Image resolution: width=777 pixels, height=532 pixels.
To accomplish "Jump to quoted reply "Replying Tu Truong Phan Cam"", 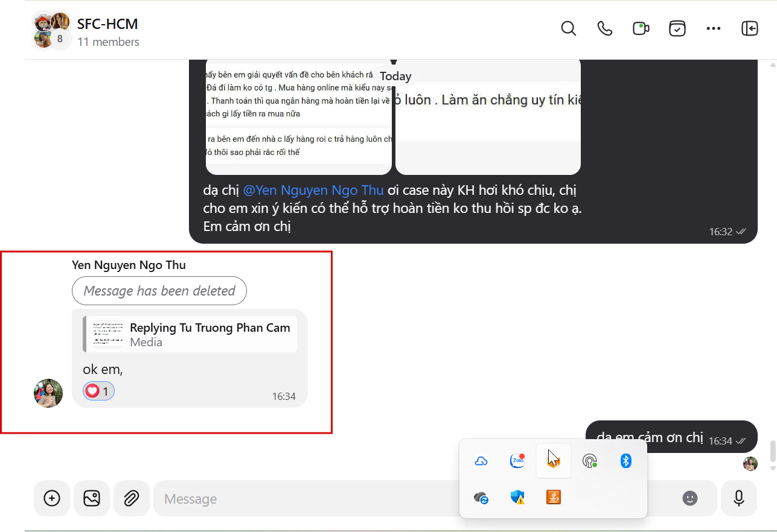I will click(190, 334).
